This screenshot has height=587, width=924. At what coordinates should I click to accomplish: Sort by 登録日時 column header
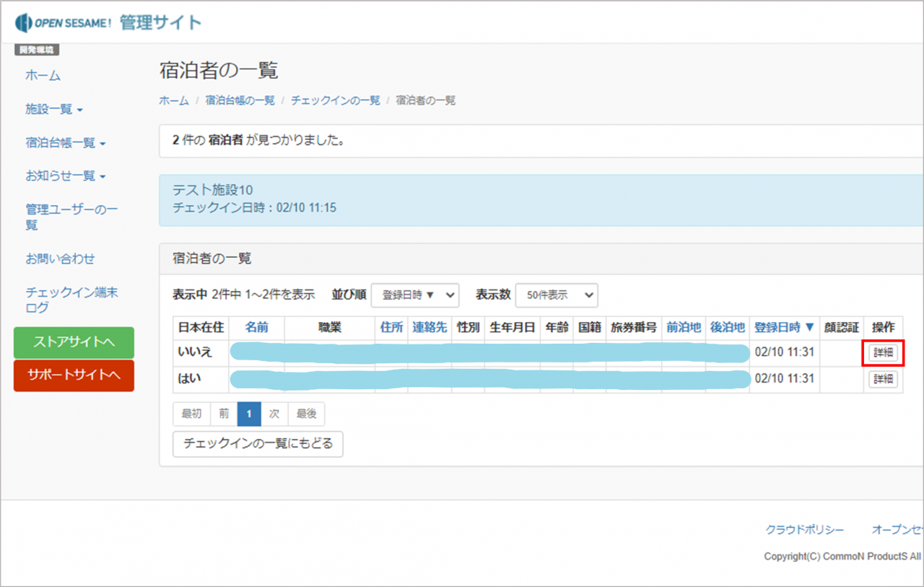[x=784, y=327]
